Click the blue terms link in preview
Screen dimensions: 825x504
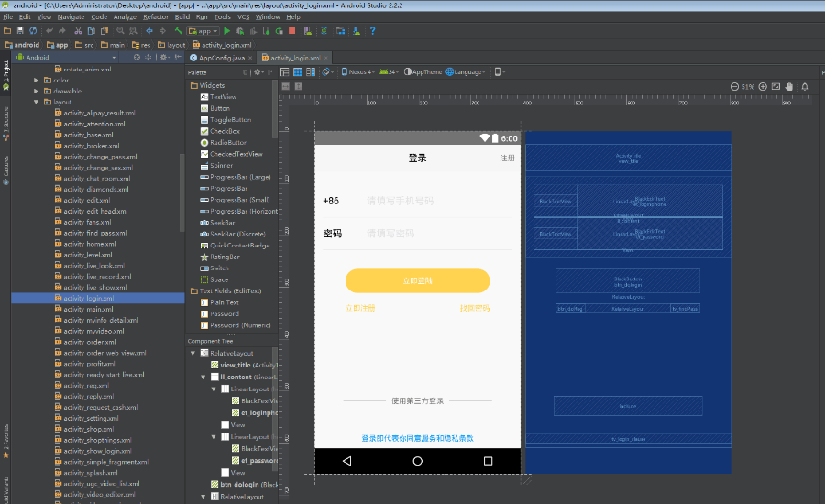coord(417,438)
